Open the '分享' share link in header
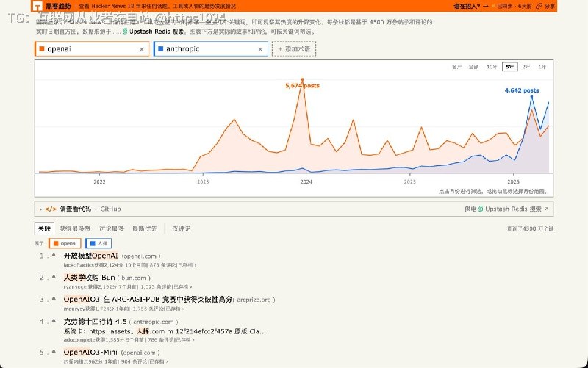Image resolution: width=588 pixels, height=368 pixels. [x=550, y=6]
